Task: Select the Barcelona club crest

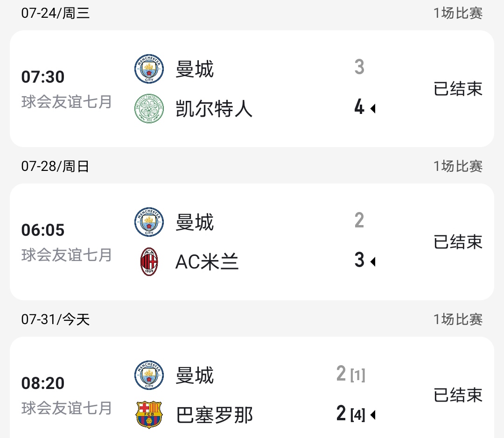Action: point(149,415)
